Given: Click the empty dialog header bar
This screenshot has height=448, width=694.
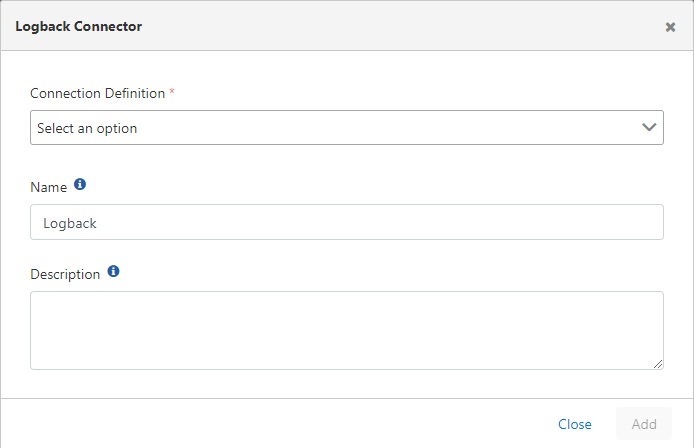Looking at the screenshot, I should (400, 26).
